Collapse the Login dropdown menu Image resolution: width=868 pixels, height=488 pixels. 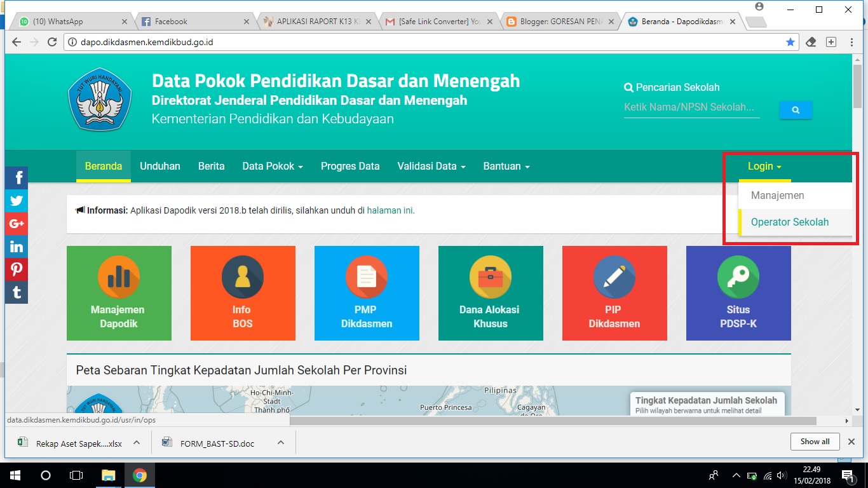(764, 166)
